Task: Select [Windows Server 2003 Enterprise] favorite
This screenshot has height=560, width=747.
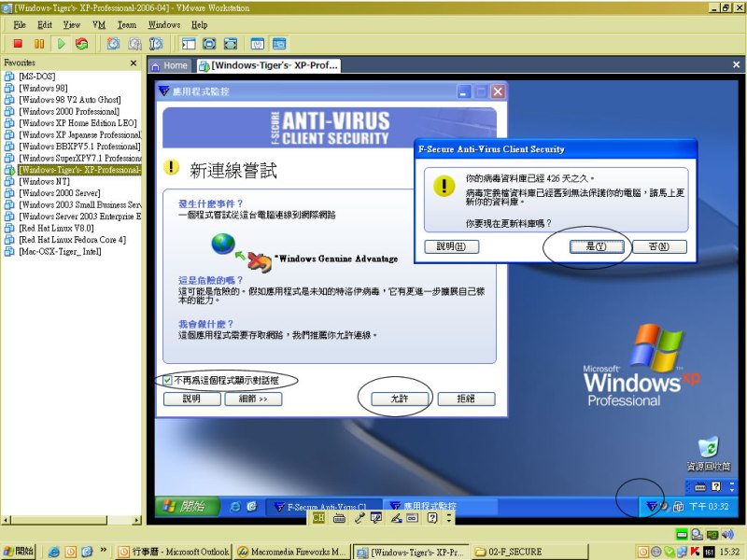Action: coord(80,217)
